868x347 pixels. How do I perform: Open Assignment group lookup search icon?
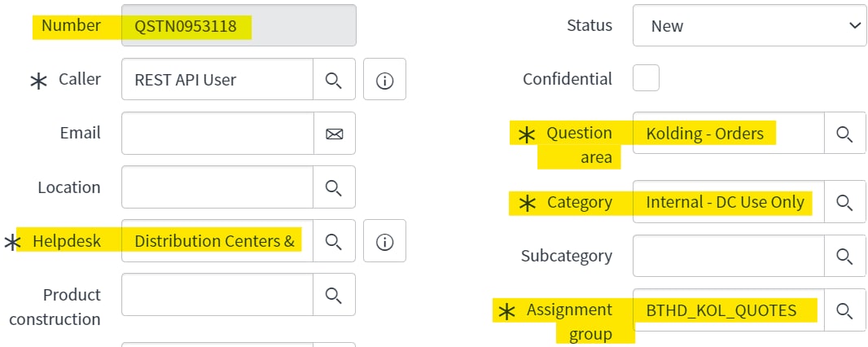pyautogui.click(x=844, y=310)
